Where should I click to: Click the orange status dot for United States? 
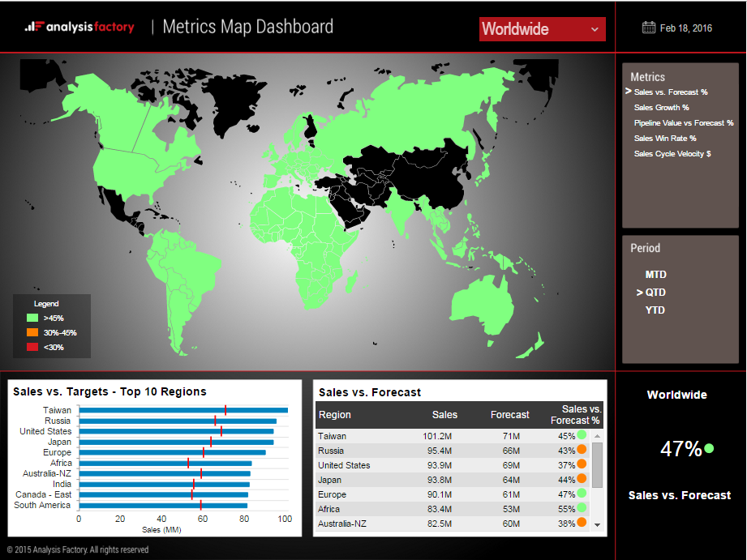582,465
